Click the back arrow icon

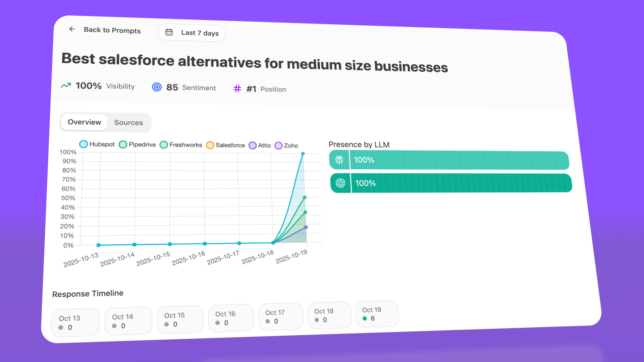pos(72,29)
